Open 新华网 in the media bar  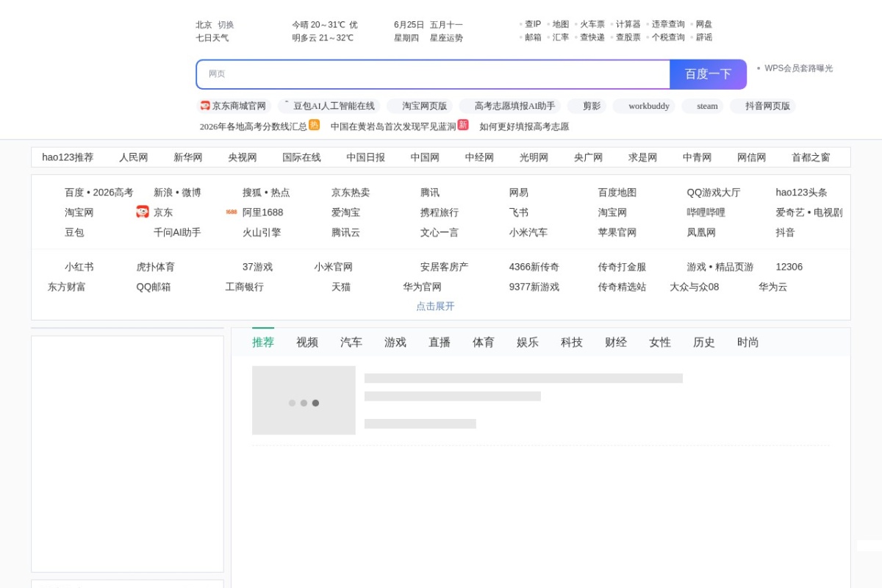tap(188, 157)
